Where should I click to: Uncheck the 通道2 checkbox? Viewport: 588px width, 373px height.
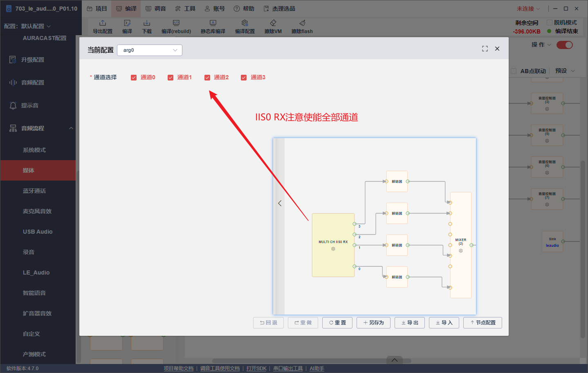(x=207, y=78)
